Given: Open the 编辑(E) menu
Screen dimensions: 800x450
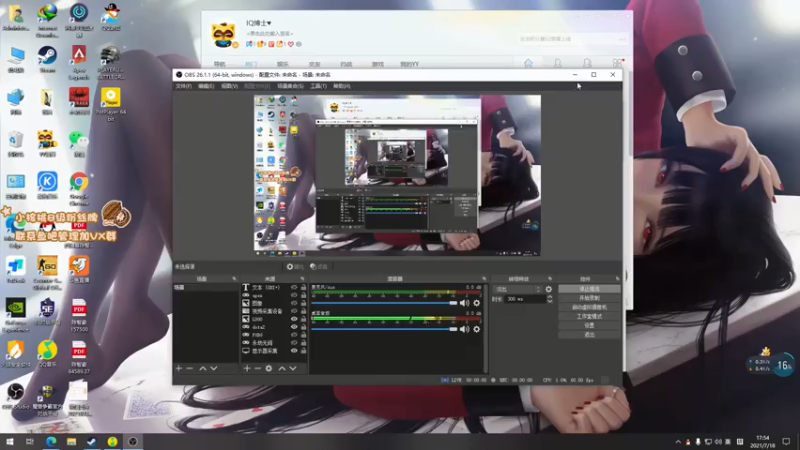Looking at the screenshot, I should click(206, 86).
